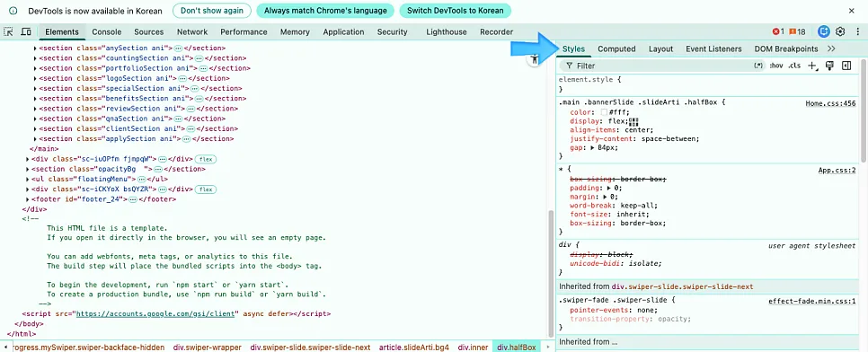Select div.swiper-wrapper in the breadcrumb

click(x=207, y=348)
